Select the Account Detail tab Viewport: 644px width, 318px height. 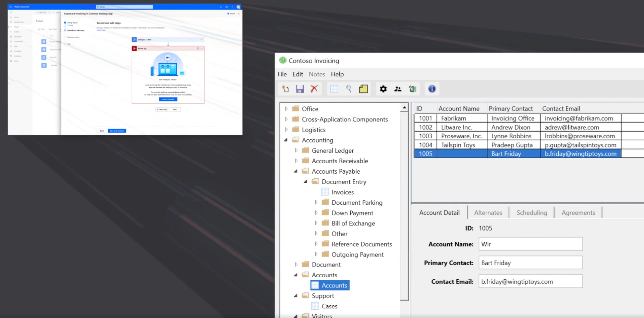439,213
